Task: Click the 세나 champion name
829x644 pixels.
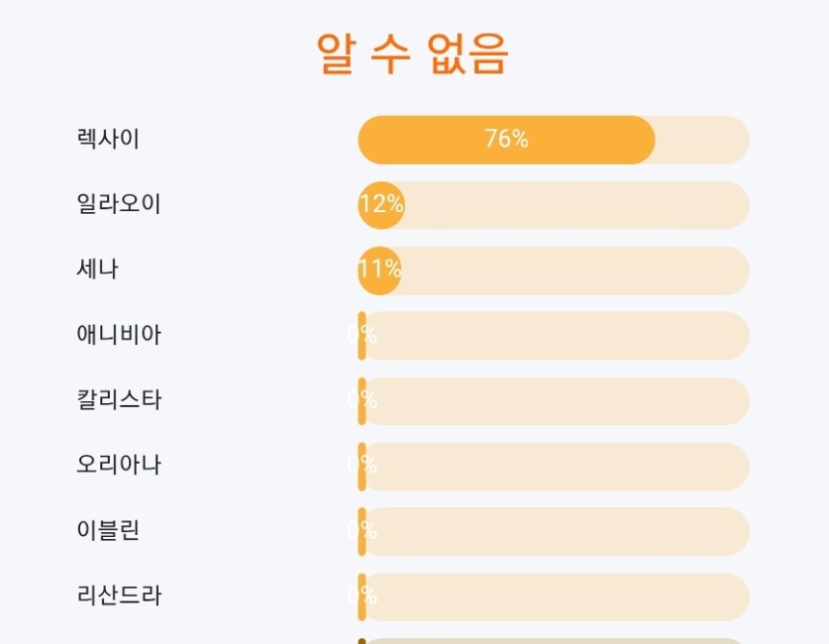Action: coord(97,269)
